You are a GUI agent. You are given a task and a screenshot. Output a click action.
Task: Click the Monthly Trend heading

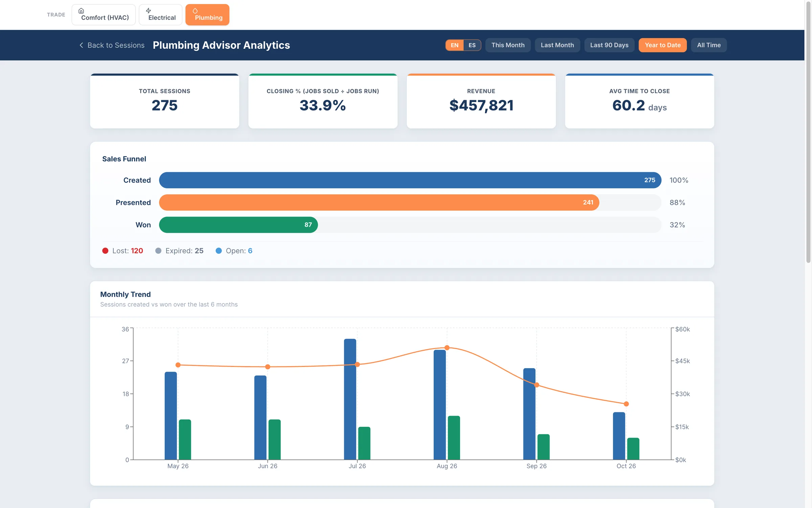coord(125,294)
